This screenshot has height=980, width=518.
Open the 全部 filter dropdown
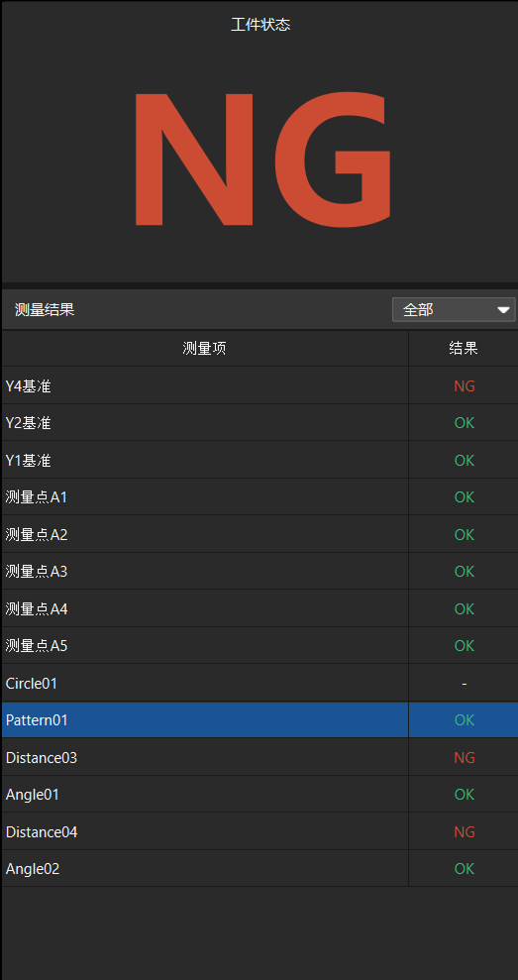454,309
